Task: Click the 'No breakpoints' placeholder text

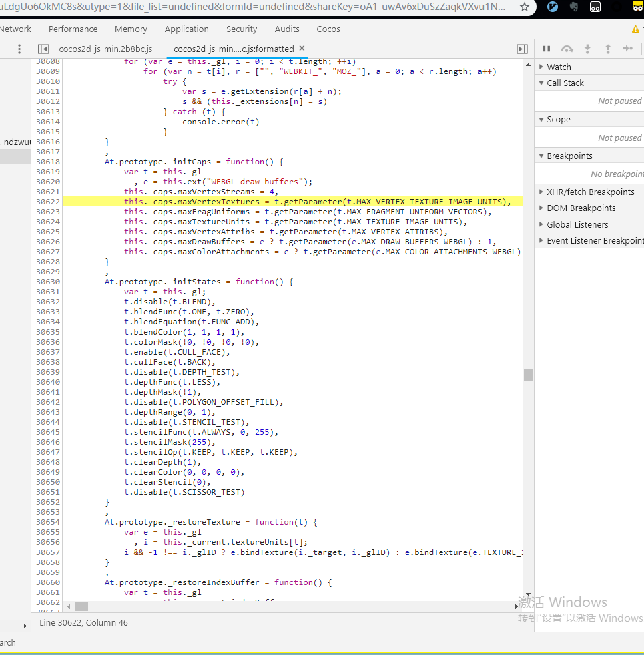Action: click(617, 174)
